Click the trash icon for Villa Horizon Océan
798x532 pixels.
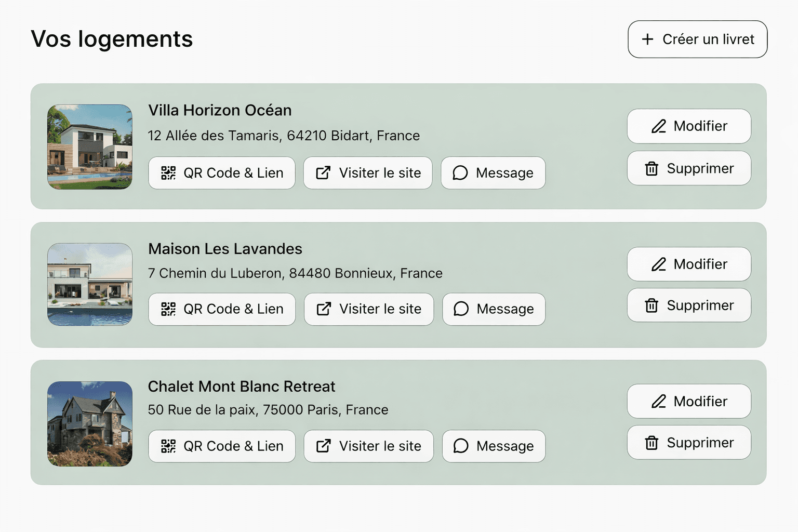[651, 168]
